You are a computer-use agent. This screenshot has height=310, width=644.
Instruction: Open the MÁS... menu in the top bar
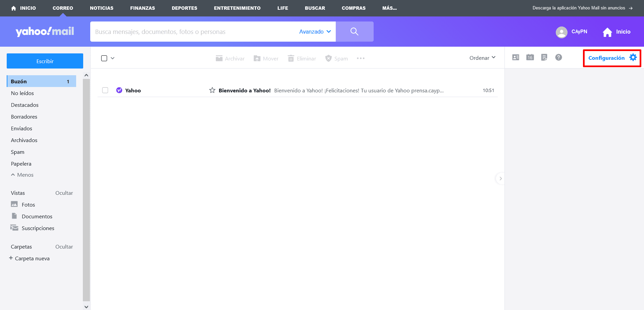click(x=389, y=8)
